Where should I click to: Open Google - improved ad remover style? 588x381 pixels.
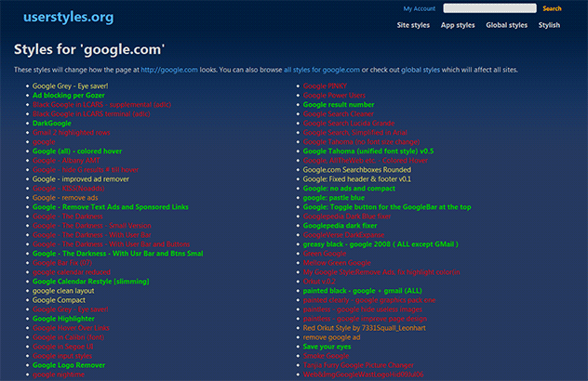point(81,179)
